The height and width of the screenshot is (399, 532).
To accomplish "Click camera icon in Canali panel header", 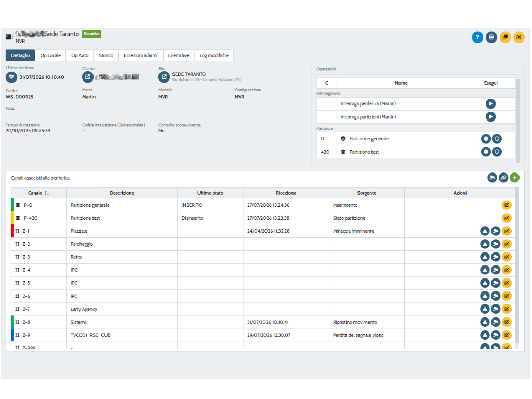I will pos(492,178).
